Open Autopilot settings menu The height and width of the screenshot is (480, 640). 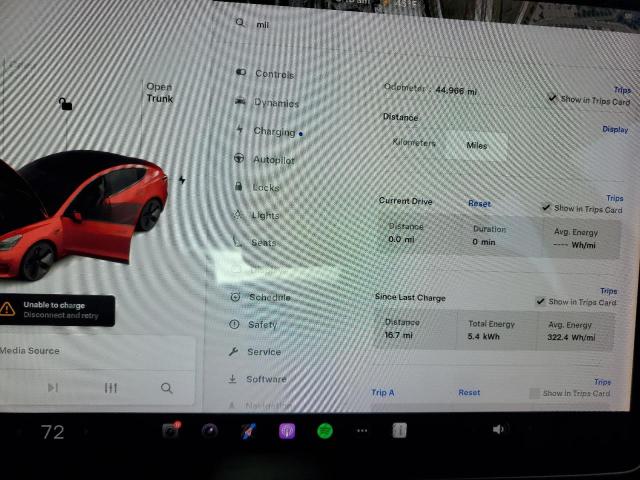pyautogui.click(x=273, y=160)
